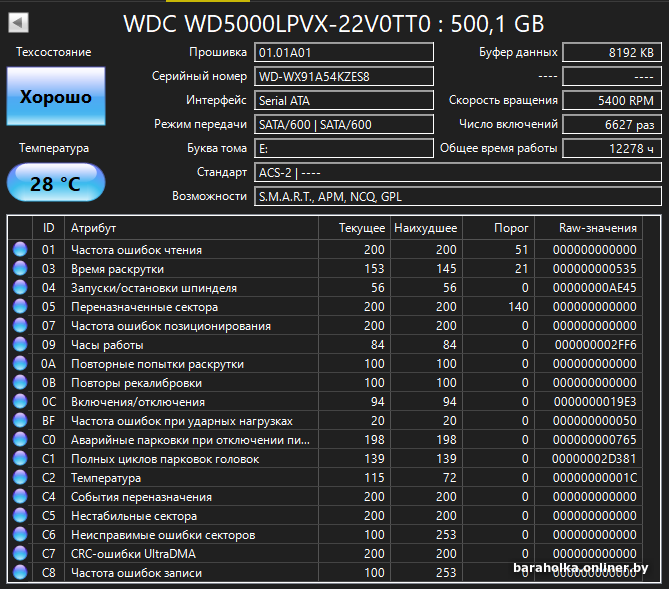Click status orb for attribute 03 row
669x589 pixels.
pyautogui.click(x=20, y=268)
